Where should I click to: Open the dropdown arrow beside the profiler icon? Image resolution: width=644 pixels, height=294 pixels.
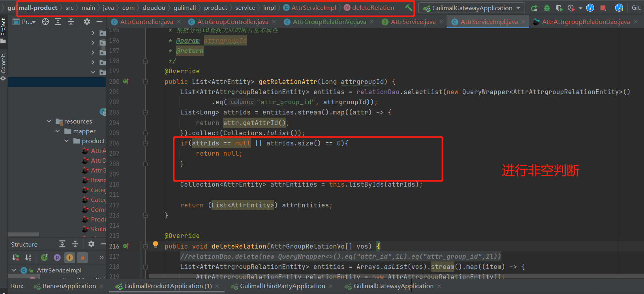[x=580, y=8]
